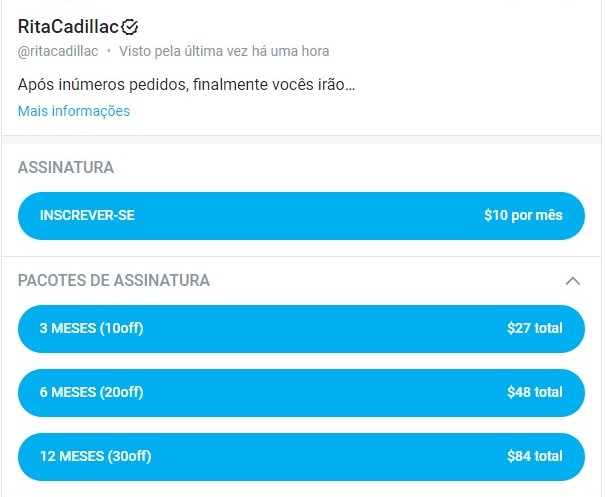Image resolution: width=605 pixels, height=497 pixels.
Task: Click the ASSINATURA section heading
Action: [x=66, y=168]
